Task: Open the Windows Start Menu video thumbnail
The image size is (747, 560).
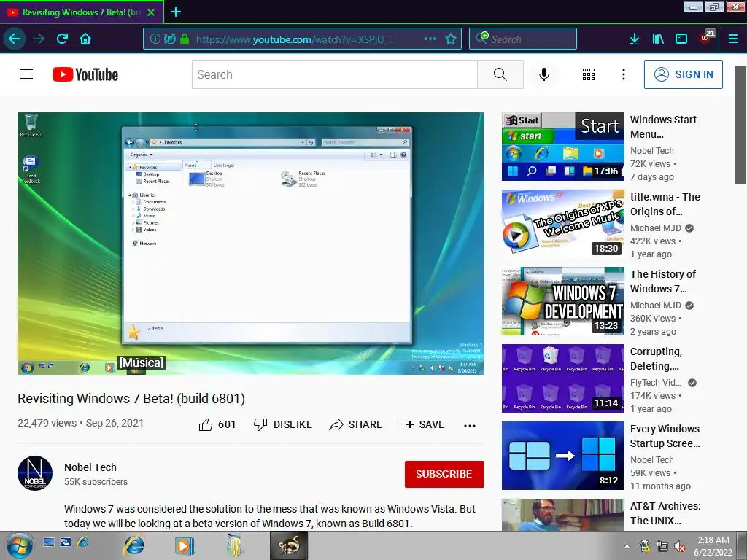Action: pyautogui.click(x=562, y=146)
